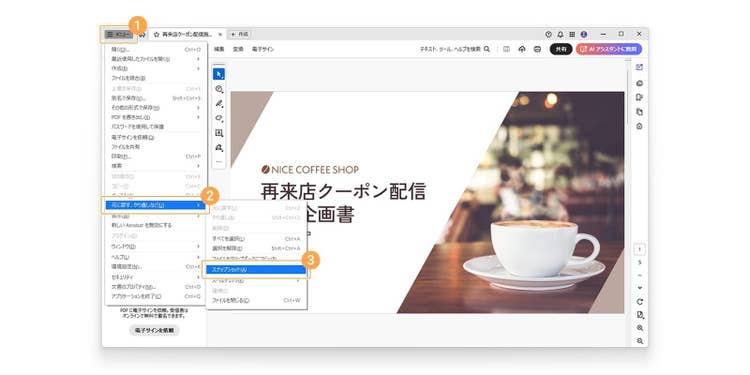The image size is (750, 375).
Task: Go to previous page with up chevron
Action: [x=640, y=276]
